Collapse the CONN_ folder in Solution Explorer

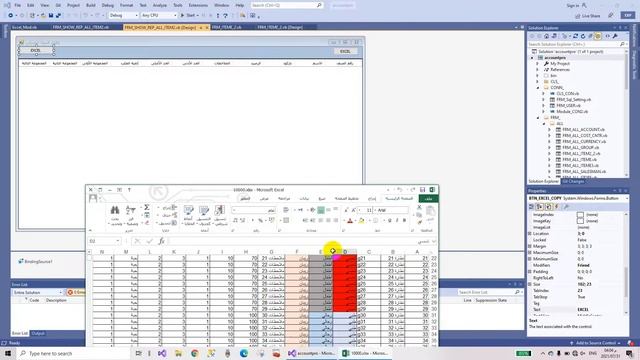click(538, 88)
